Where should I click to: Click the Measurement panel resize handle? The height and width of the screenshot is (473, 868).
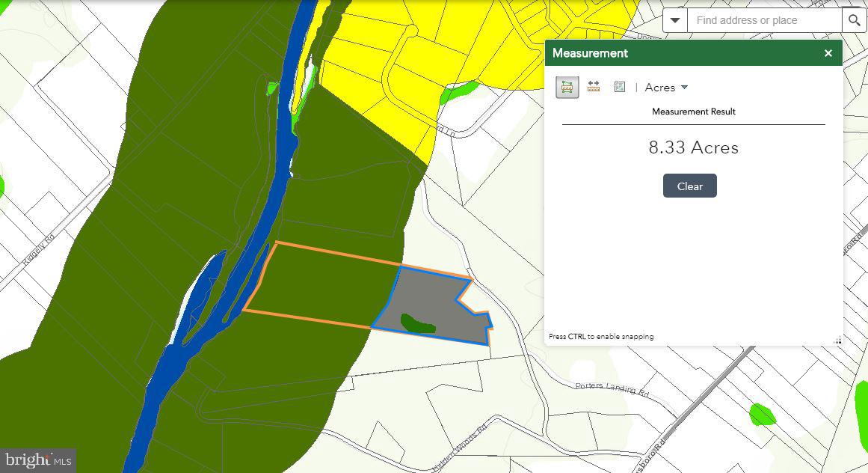click(x=837, y=341)
